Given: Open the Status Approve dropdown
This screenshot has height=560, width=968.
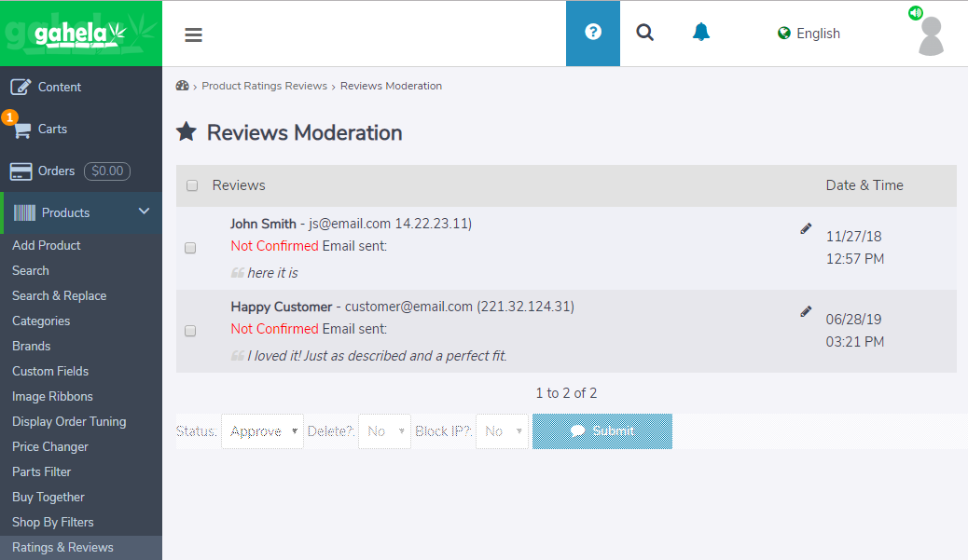Looking at the screenshot, I should pyautogui.click(x=262, y=430).
